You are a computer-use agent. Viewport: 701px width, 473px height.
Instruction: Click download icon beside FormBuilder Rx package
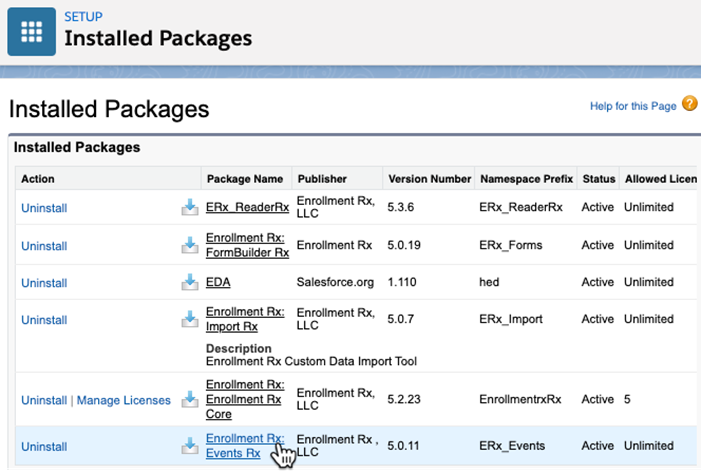(x=190, y=245)
